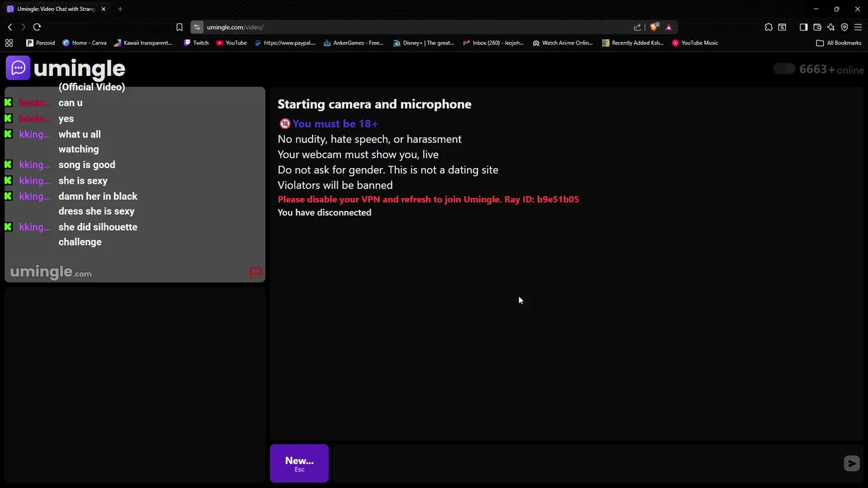Click the K badge beside 'song is good'
Viewport: 868px width, 488px height.
pyautogui.click(x=8, y=165)
